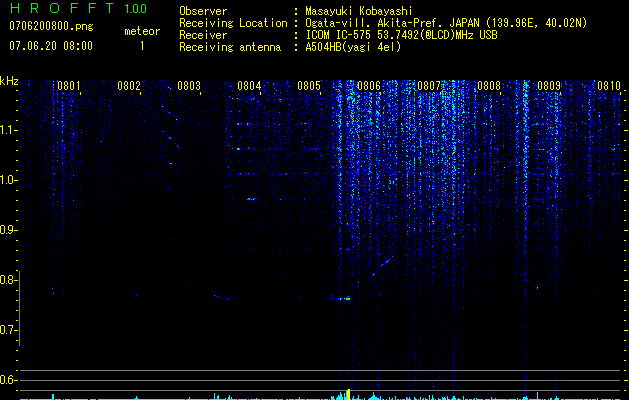Click the 0806 time marker
The width and height of the screenshot is (629, 400).
coord(369,86)
